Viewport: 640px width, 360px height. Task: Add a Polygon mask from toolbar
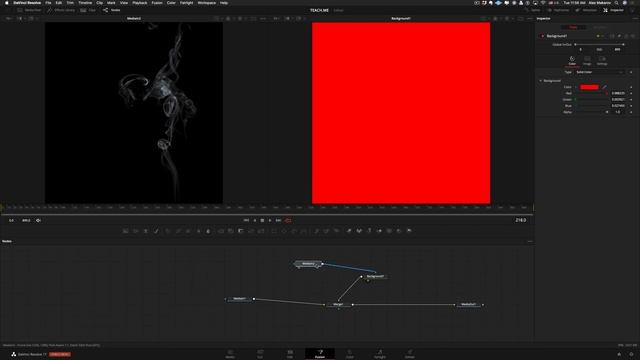[294, 231]
